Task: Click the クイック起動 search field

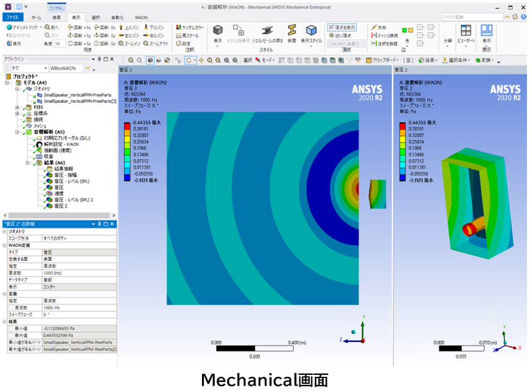Action: [x=472, y=17]
